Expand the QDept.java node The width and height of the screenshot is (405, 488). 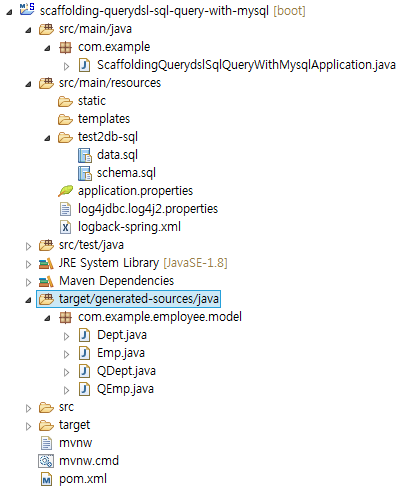tap(66, 372)
